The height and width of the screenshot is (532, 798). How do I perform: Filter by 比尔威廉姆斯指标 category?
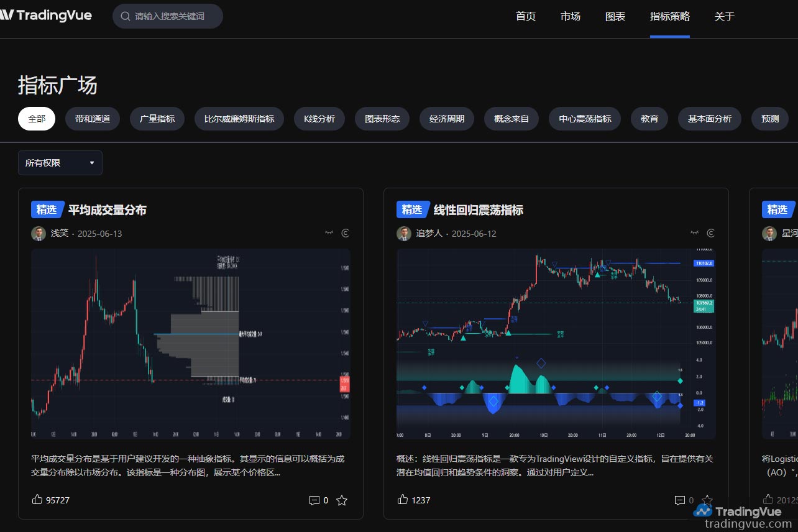239,119
